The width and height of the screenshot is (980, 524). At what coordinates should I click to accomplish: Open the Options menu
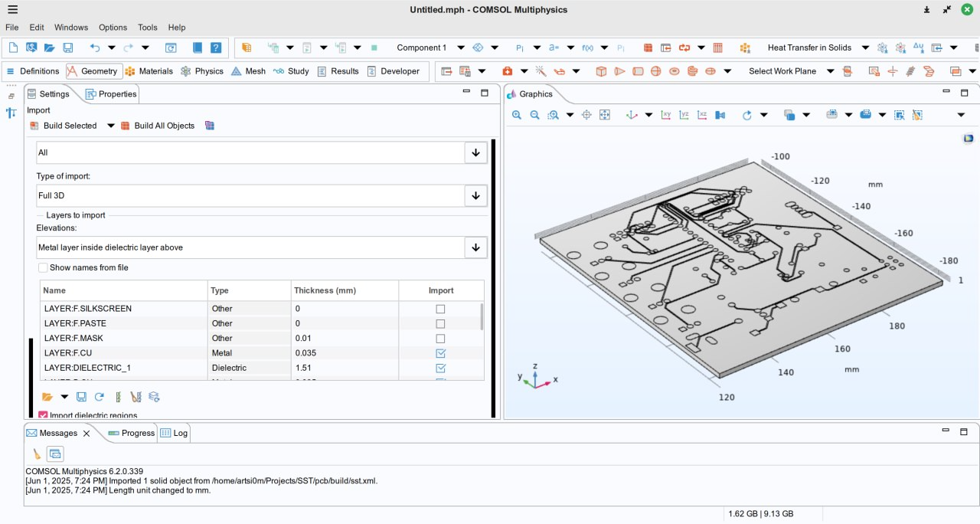click(x=113, y=28)
